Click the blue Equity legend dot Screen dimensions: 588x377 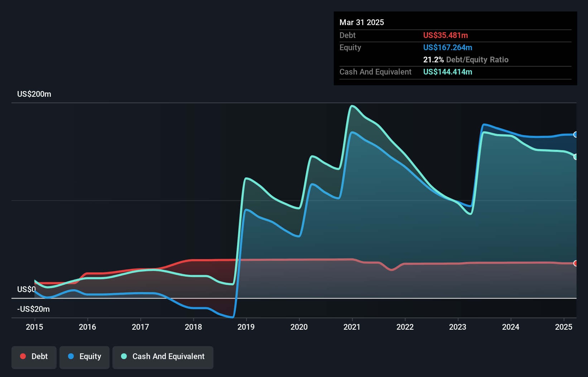click(x=71, y=356)
